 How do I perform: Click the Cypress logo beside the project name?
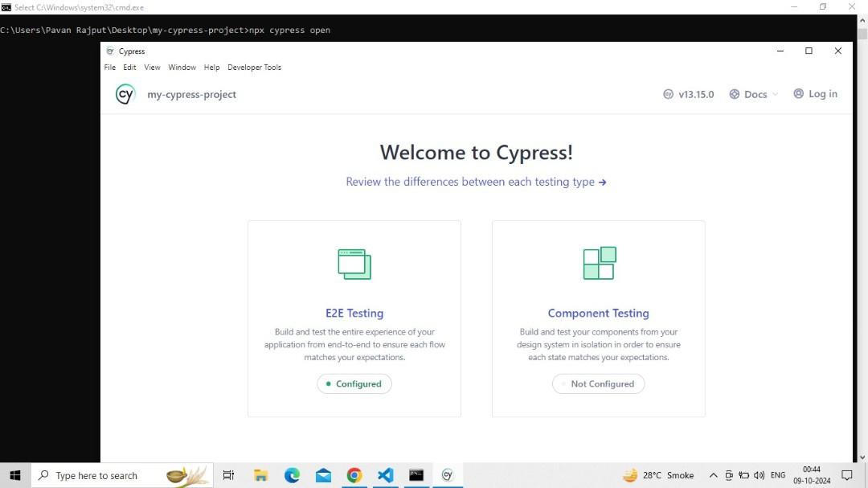coord(125,94)
